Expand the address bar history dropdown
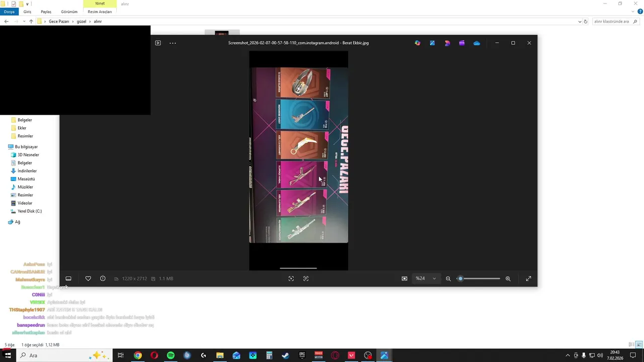Viewport: 644px width, 362px height. tap(580, 22)
